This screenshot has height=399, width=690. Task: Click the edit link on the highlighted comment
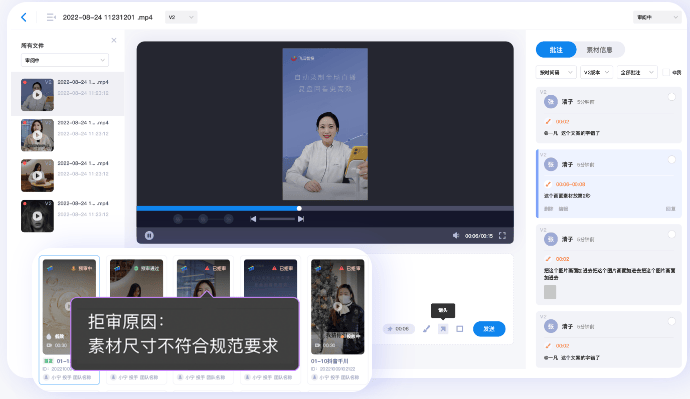(563, 209)
